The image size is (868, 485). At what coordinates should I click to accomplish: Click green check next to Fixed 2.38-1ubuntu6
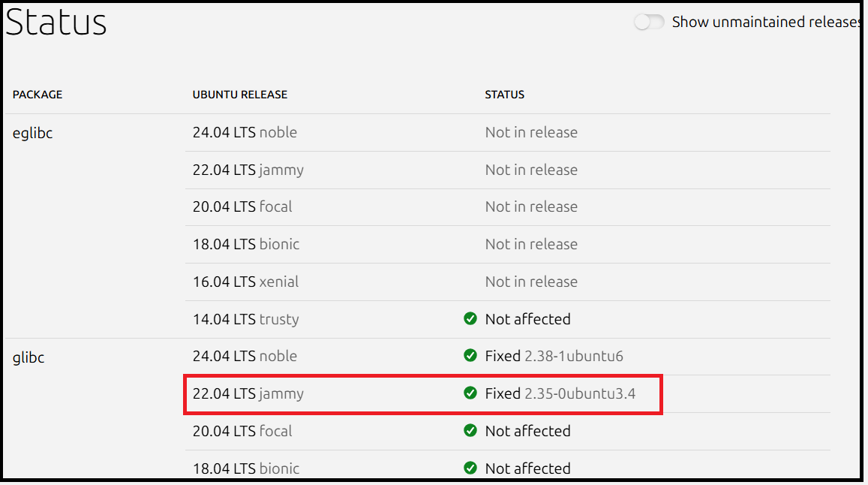pos(470,356)
